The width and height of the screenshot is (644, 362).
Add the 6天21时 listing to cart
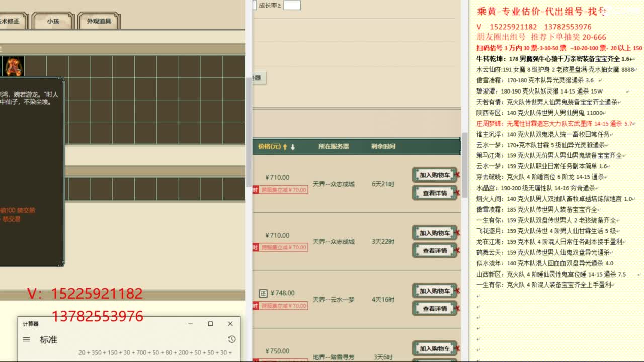[x=435, y=175]
